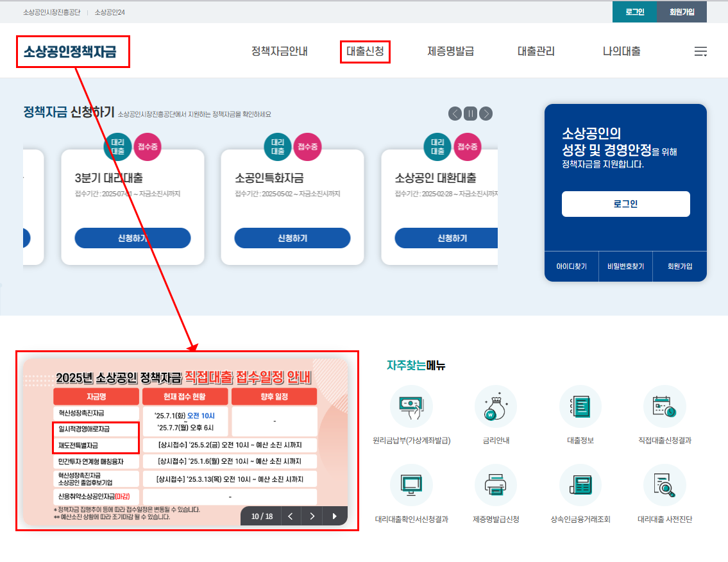Click 정책자금 신청하기 heading
This screenshot has height=562, width=728.
(69, 112)
